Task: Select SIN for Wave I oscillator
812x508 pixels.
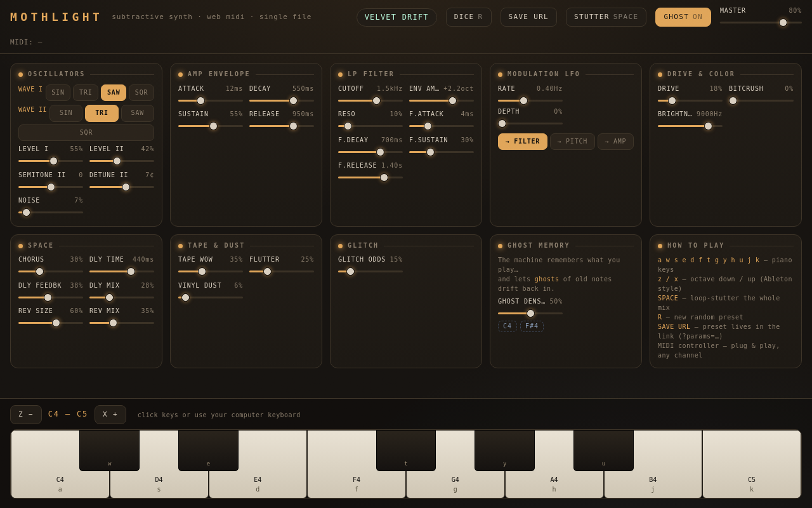Action: [58, 93]
